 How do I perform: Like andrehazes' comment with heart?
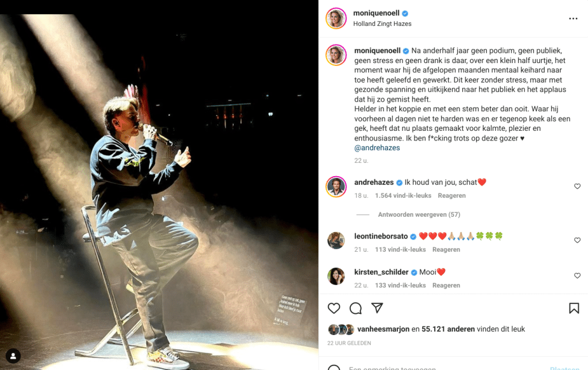click(x=577, y=186)
